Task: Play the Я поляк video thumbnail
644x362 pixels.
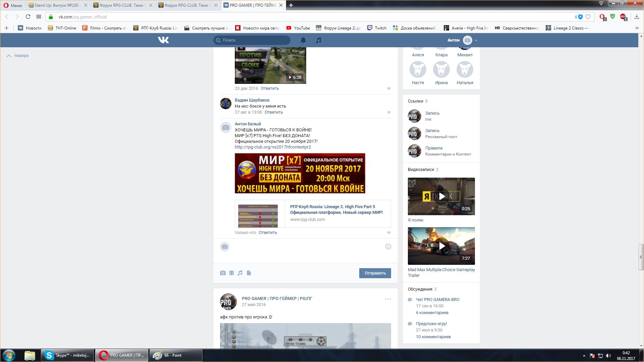Action: [x=441, y=196]
